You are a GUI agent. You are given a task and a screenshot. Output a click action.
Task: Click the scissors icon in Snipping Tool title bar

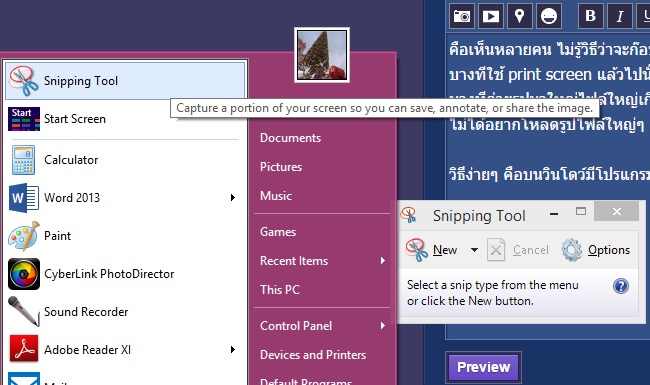(409, 215)
